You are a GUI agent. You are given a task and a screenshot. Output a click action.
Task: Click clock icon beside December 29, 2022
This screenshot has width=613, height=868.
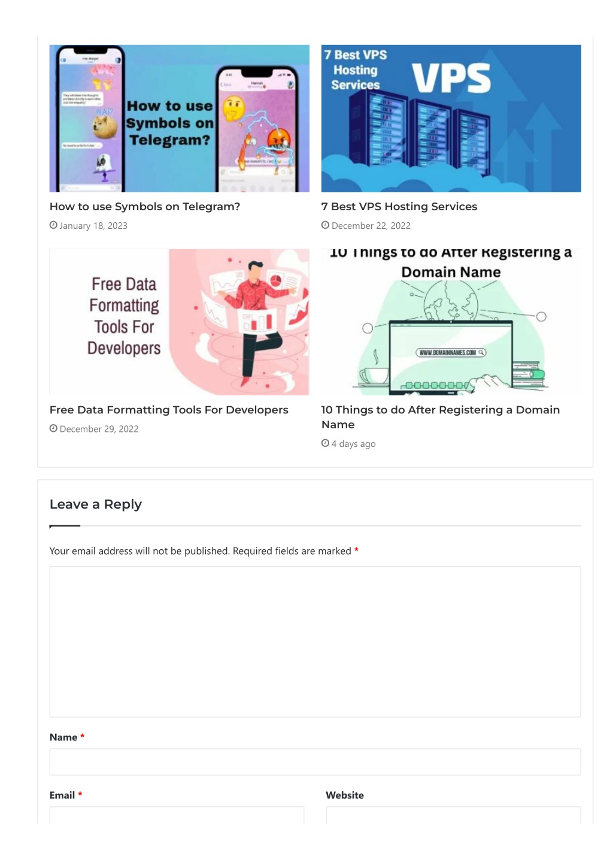[x=53, y=428]
